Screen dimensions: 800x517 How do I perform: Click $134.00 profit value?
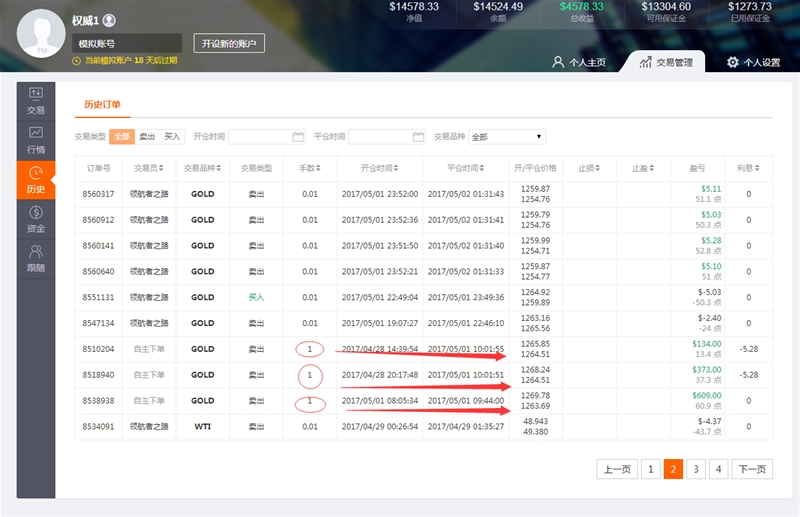(x=707, y=344)
